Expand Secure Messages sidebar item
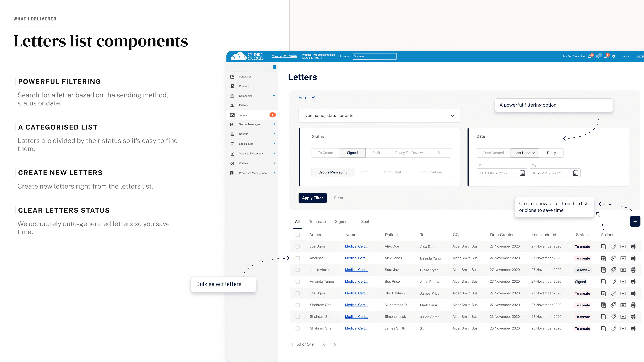The image size is (644, 362). point(274,124)
